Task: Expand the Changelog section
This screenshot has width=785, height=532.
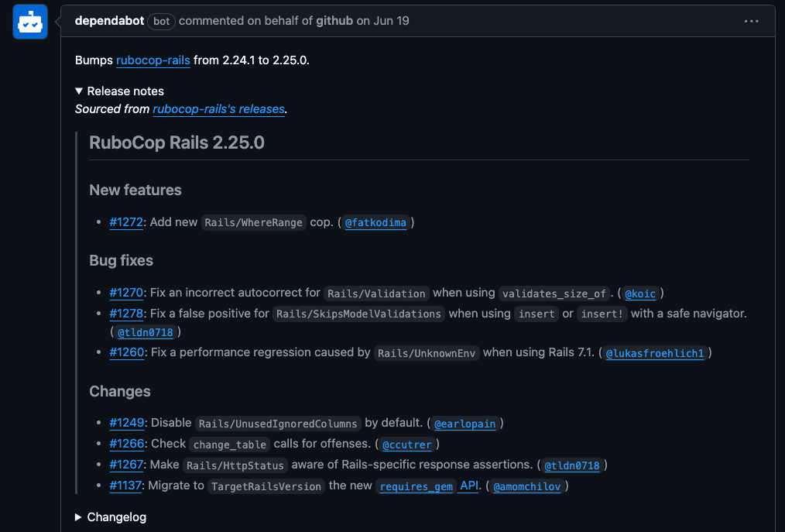Action: 111,517
